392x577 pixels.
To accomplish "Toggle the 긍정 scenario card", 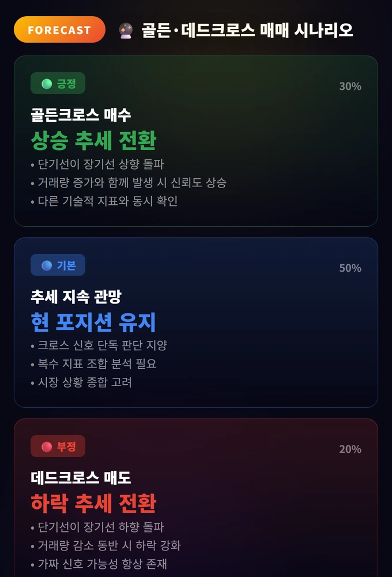I will click(x=196, y=143).
